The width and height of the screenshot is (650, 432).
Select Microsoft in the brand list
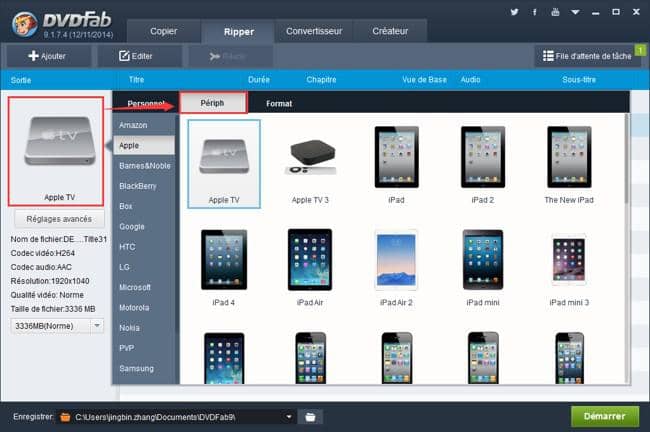pyautogui.click(x=144, y=287)
